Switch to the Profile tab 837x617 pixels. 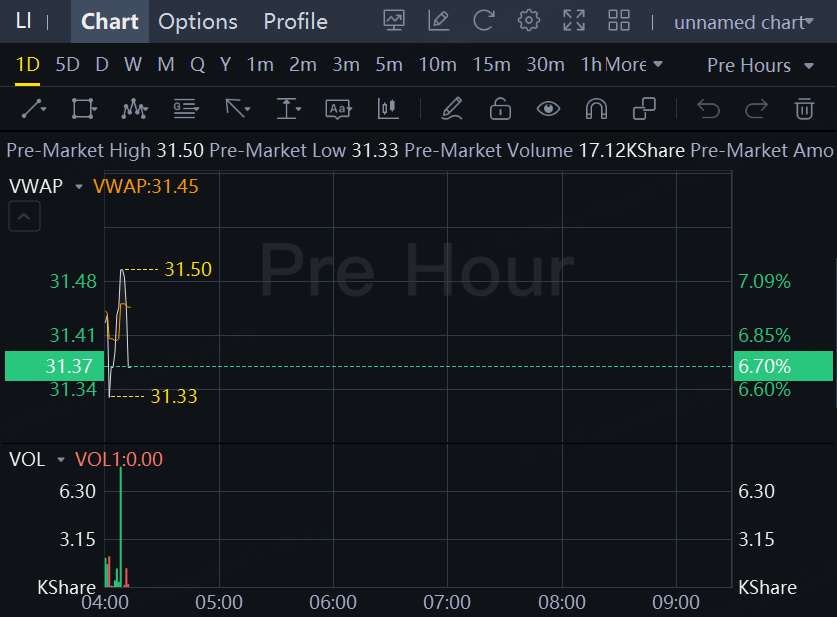[x=295, y=22]
